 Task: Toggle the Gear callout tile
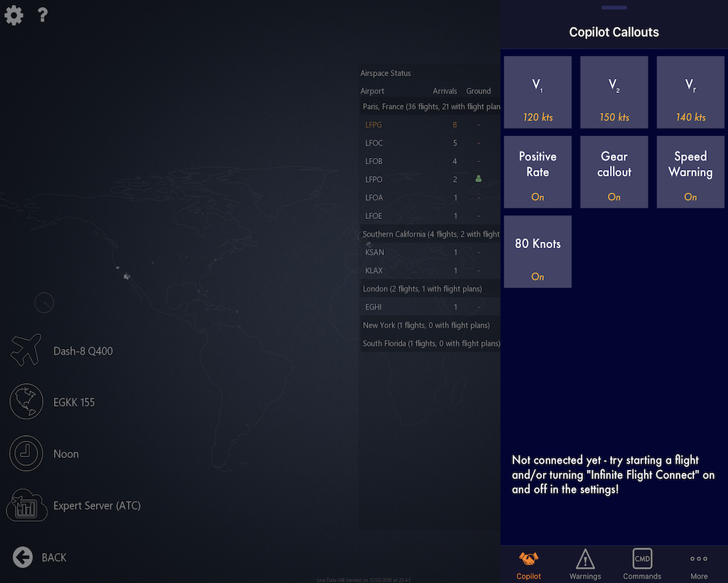point(614,172)
